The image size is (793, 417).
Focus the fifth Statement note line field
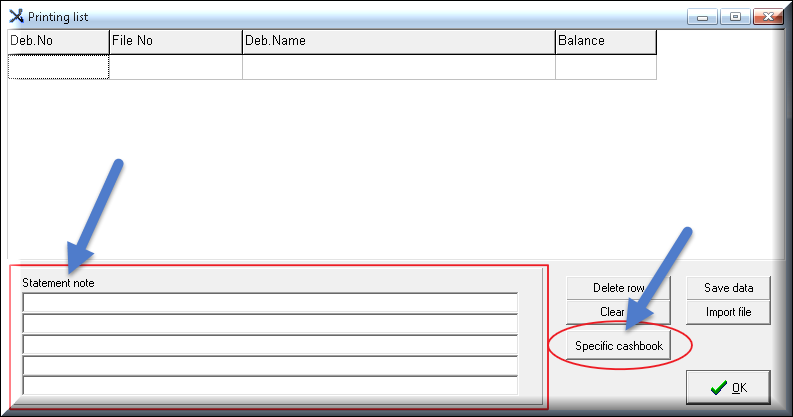(270, 386)
